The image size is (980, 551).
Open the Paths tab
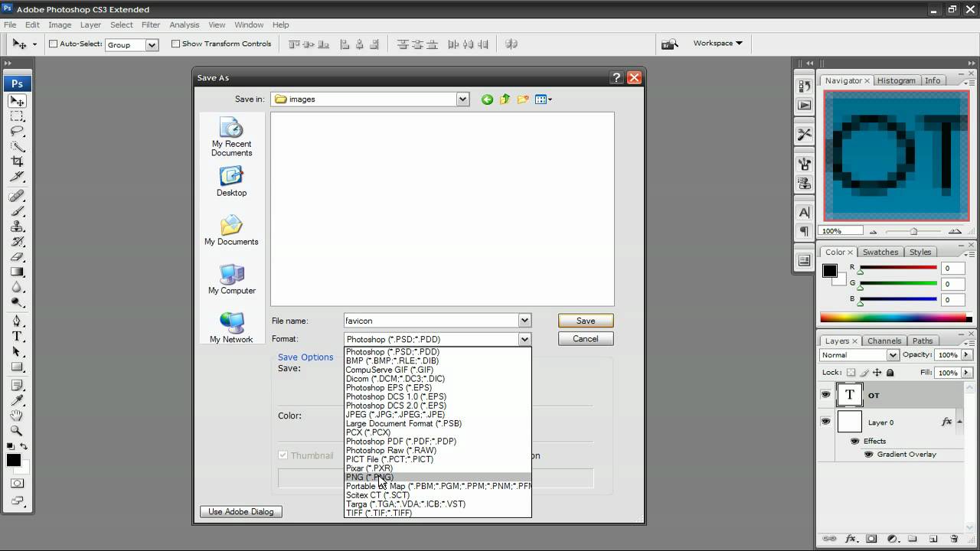click(x=923, y=341)
